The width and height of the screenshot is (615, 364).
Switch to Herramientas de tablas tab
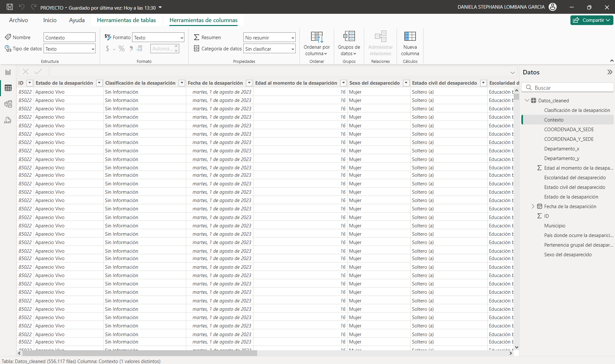pos(126,20)
